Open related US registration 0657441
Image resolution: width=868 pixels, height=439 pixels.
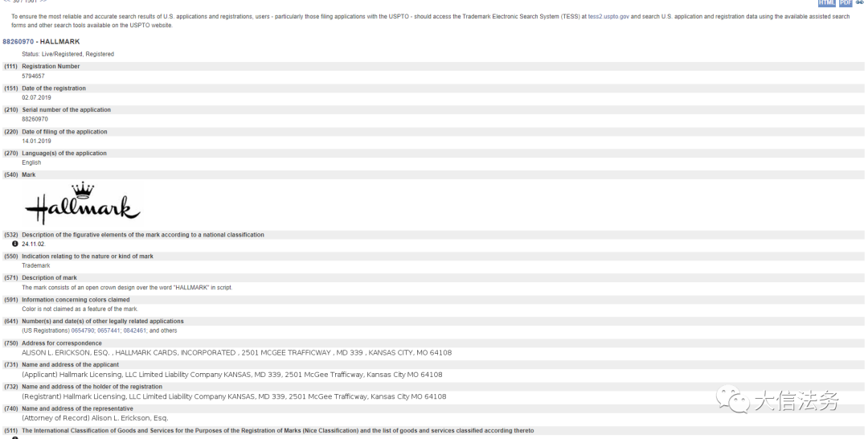pyautogui.click(x=108, y=330)
